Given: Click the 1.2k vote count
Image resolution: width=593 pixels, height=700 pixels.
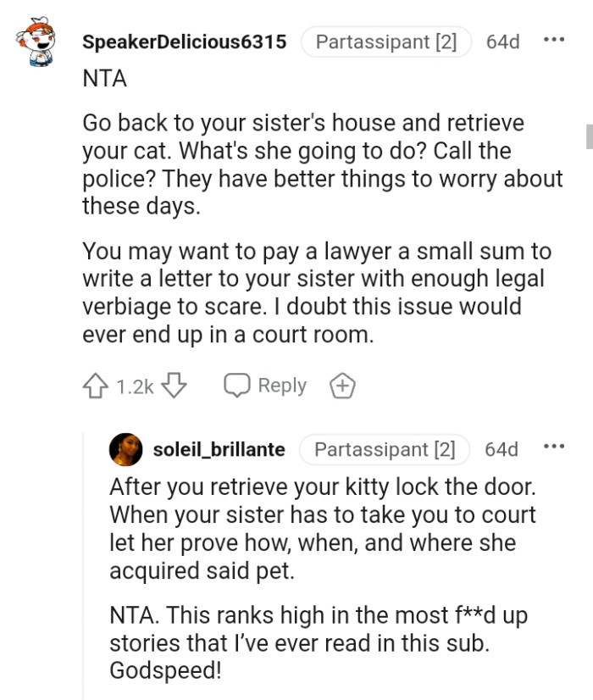Looking at the screenshot, I should click(134, 387).
